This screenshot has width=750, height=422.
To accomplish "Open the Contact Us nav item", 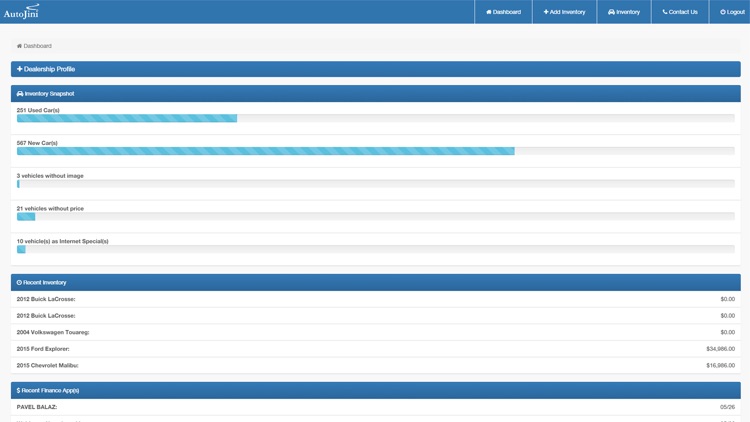I will point(680,12).
